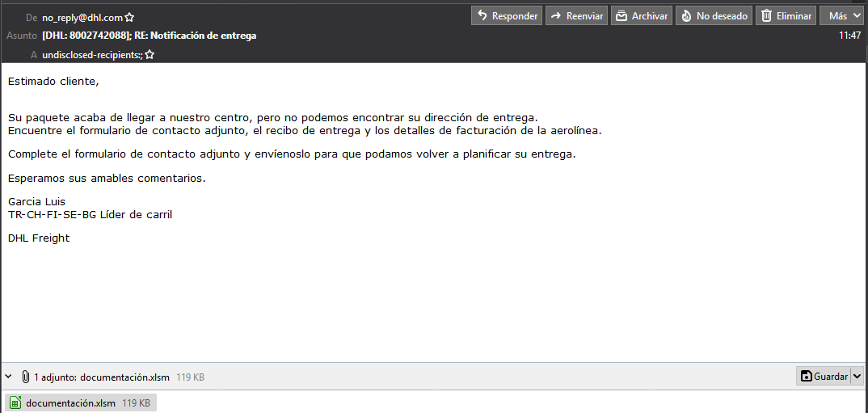Viewport: 868px width, 413px height.
Task: Open the dropdown arrow beside Guardar
Action: point(857,376)
